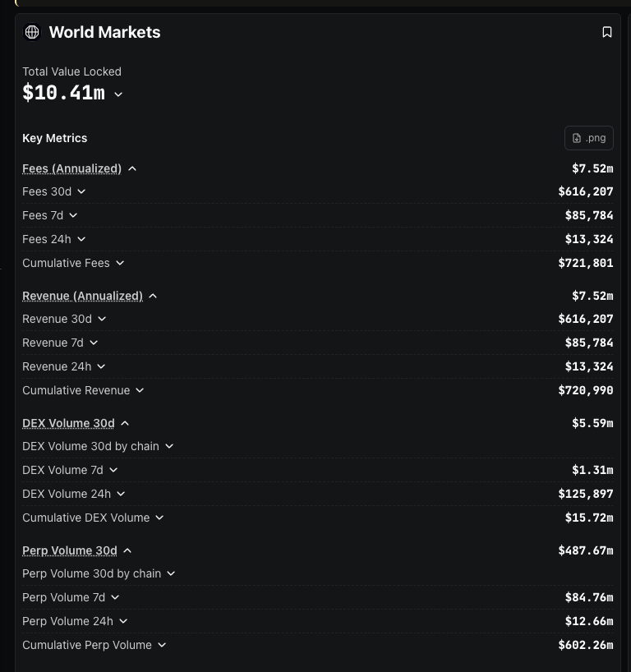The height and width of the screenshot is (672, 631).
Task: Click the World Markets title
Action: click(104, 32)
